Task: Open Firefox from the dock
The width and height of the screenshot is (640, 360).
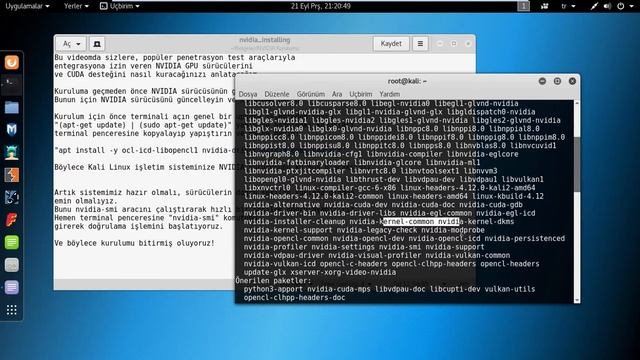Action: [x=11, y=62]
